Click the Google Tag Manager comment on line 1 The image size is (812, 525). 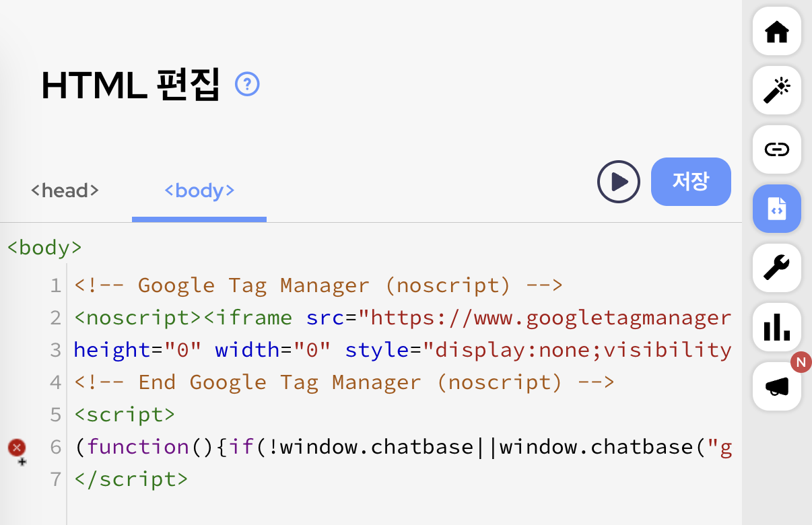pos(318,285)
